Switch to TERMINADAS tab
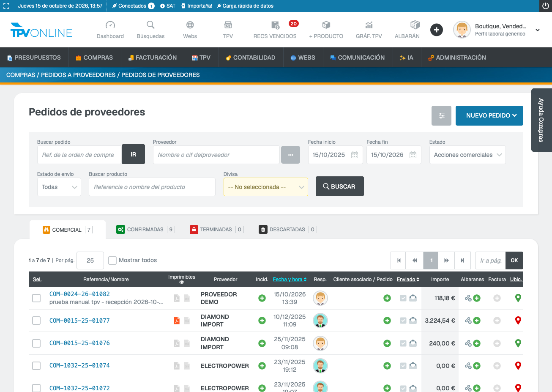The height and width of the screenshot is (392, 552). tap(216, 230)
